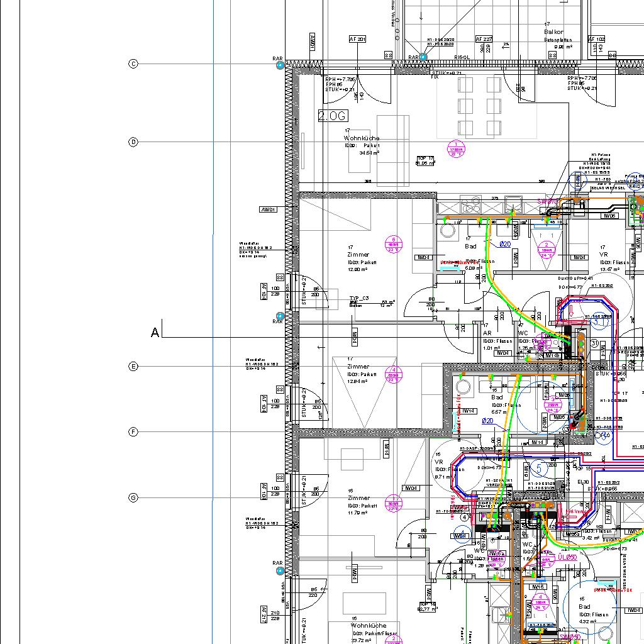This screenshot has width=644, height=644.
Task: Select the boxed TOP 16 area tag
Action: click(x=428, y=607)
